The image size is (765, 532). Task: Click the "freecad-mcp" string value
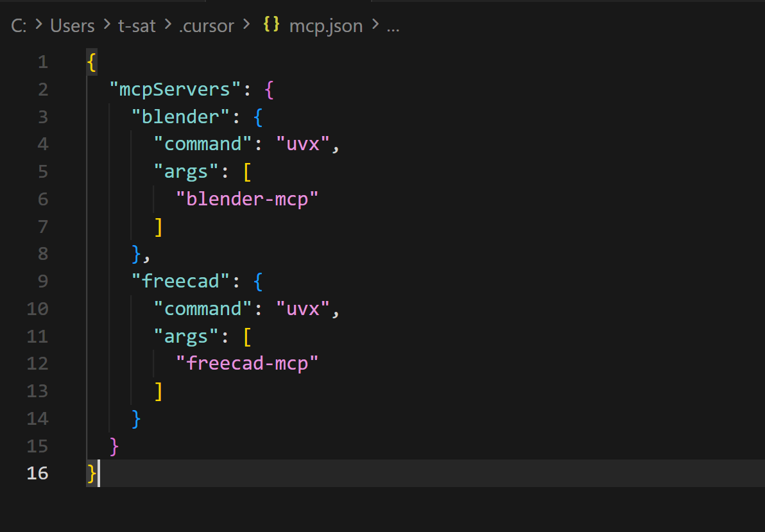click(247, 363)
